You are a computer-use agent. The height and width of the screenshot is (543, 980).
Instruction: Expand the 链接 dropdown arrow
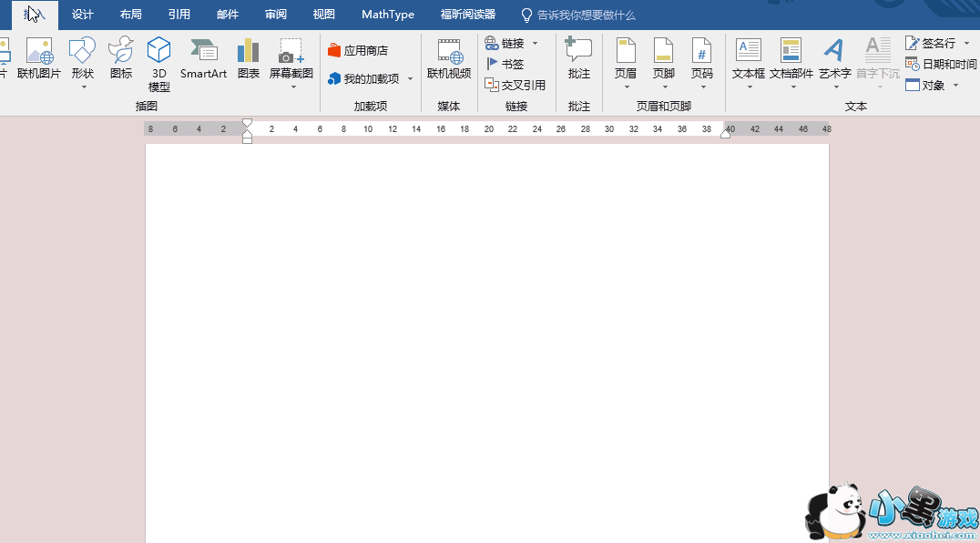pyautogui.click(x=535, y=43)
